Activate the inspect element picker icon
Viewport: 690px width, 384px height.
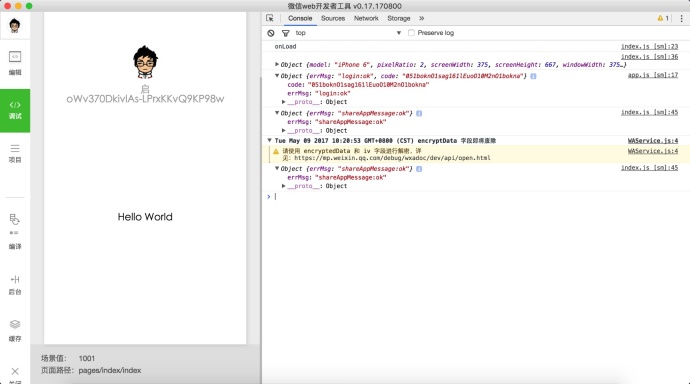pos(270,18)
